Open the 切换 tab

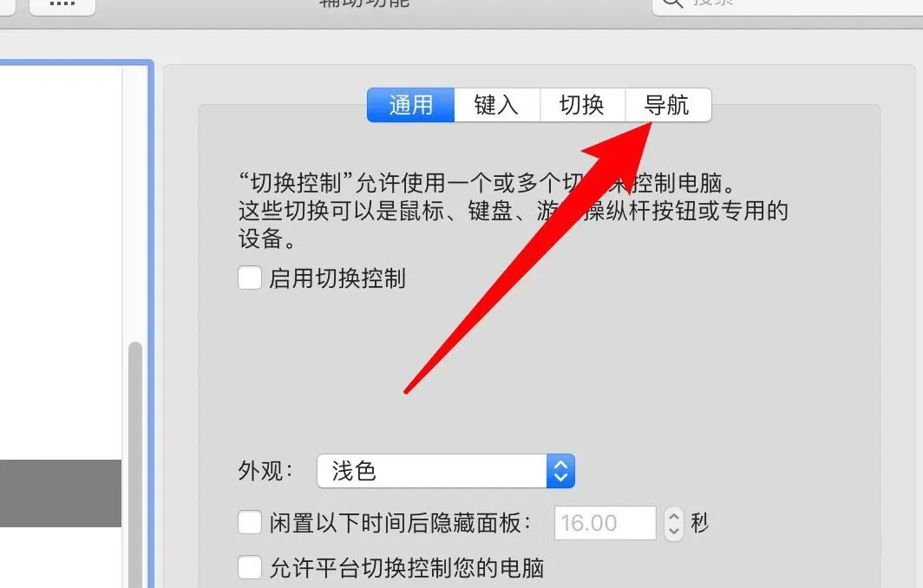pyautogui.click(x=582, y=105)
